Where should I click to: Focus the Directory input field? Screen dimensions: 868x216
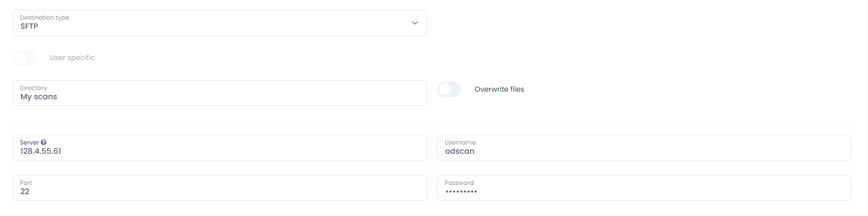(x=219, y=93)
